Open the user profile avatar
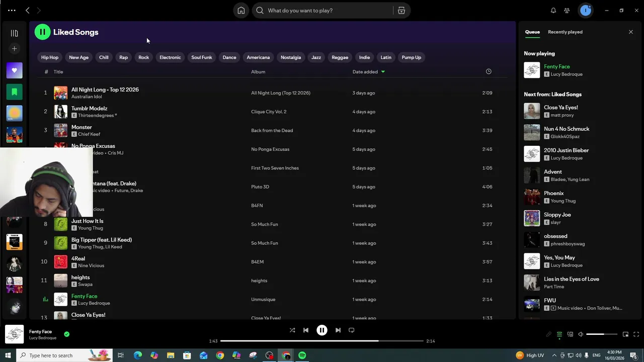 tap(586, 10)
